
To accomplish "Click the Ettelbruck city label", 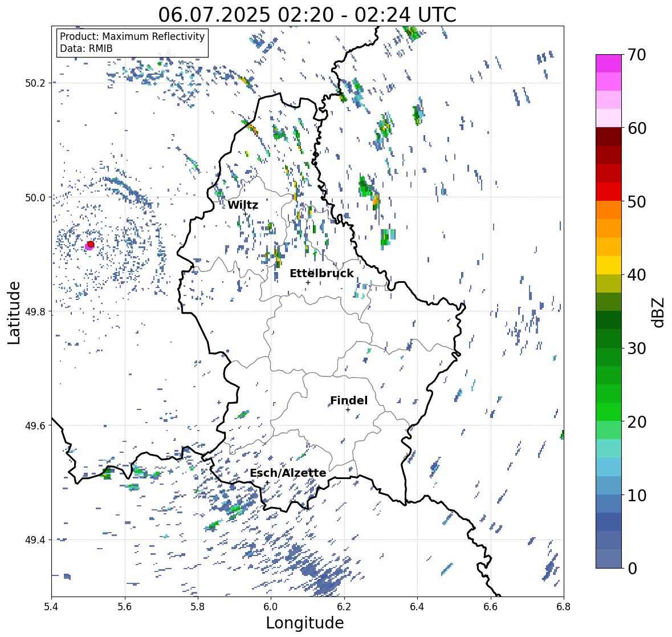I will [322, 273].
